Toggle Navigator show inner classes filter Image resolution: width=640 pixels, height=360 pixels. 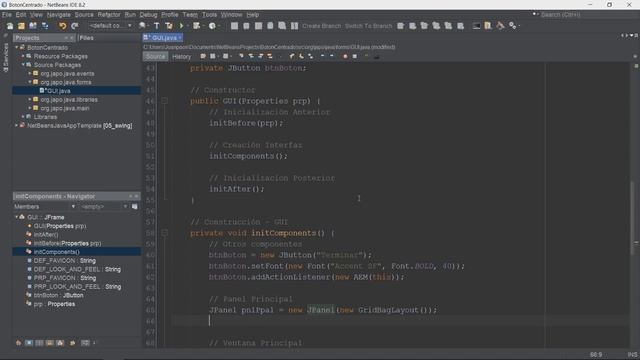[60, 343]
